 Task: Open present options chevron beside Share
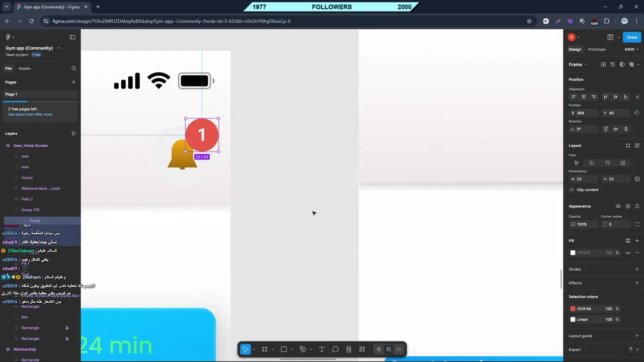tap(618, 37)
